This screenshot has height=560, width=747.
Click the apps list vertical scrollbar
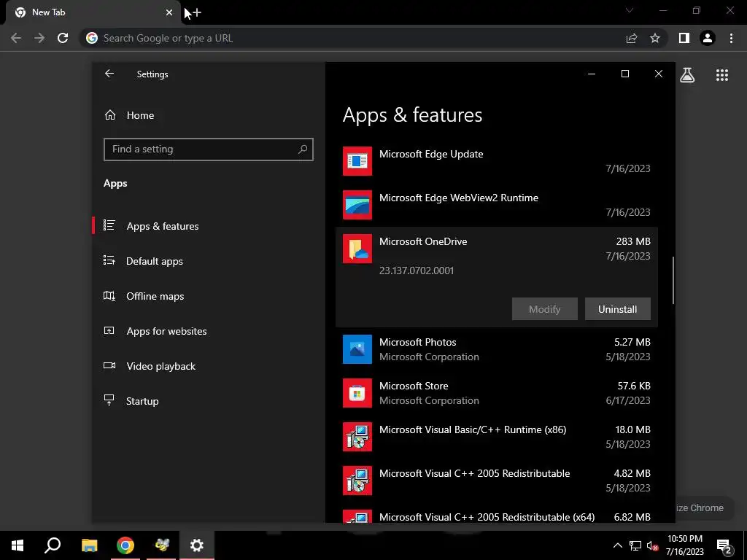click(673, 280)
